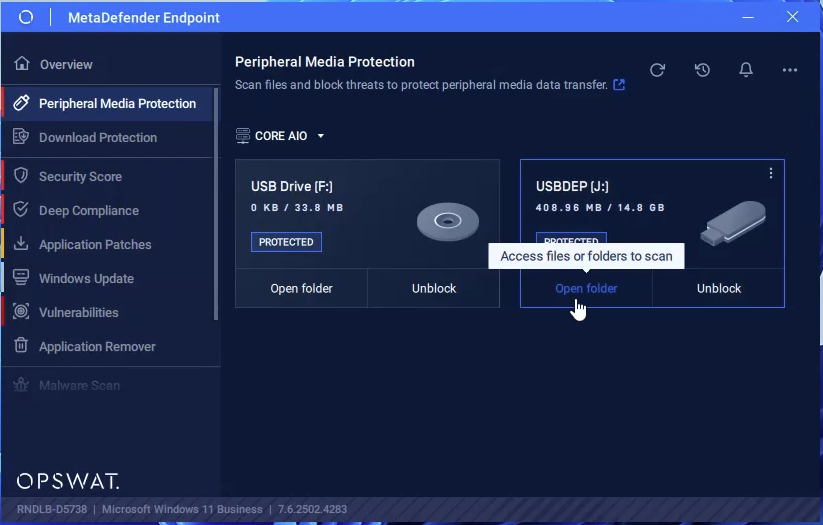
Task: Click the Deep Compliance check icon
Action: coord(21,209)
